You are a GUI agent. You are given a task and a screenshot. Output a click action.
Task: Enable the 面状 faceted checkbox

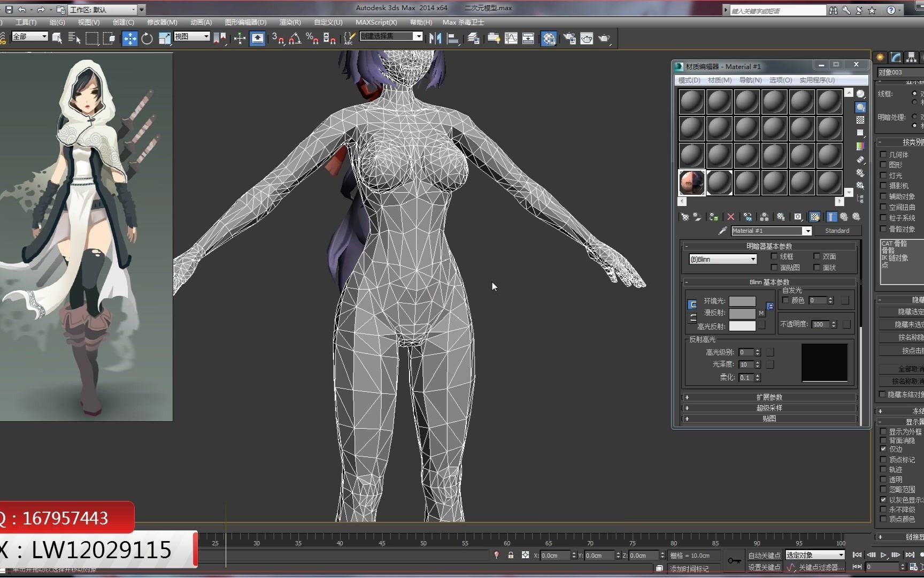817,267
